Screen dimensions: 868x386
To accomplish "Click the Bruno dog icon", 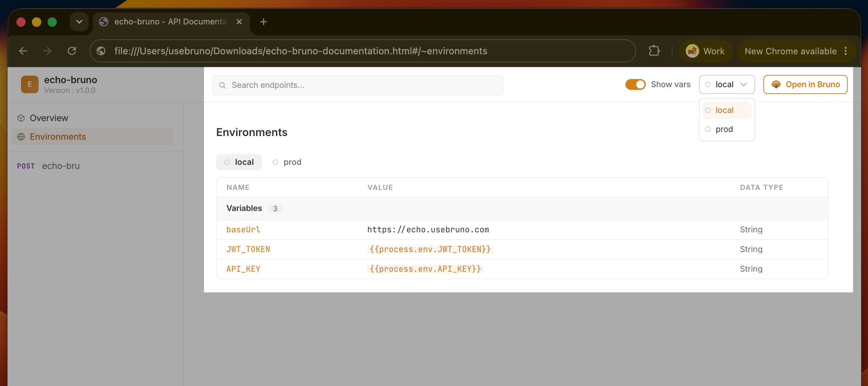I will click(x=776, y=84).
